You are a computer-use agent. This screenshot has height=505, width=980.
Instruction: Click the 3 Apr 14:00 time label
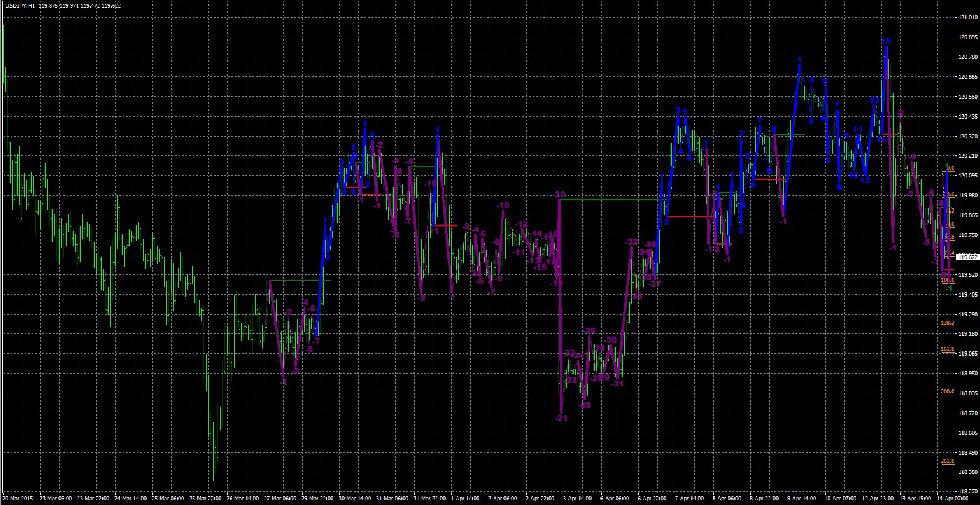pyautogui.click(x=580, y=499)
